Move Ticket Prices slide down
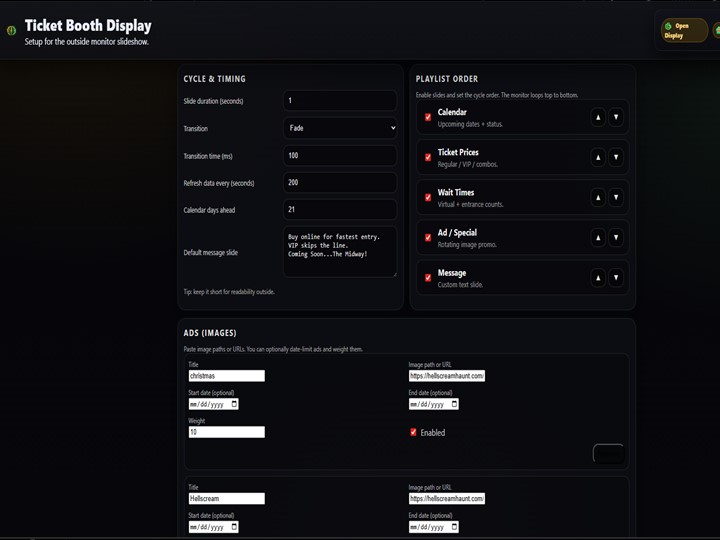The width and height of the screenshot is (720, 540). (x=616, y=158)
